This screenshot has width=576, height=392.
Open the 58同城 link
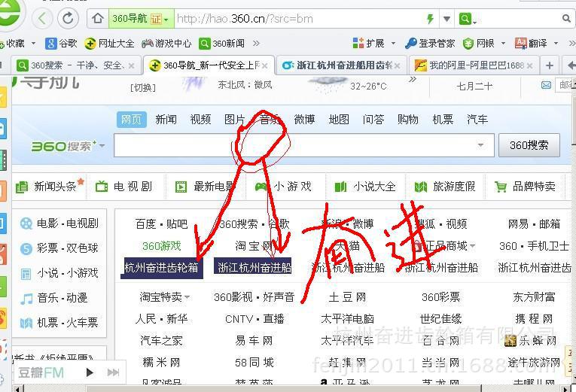pos(254,363)
